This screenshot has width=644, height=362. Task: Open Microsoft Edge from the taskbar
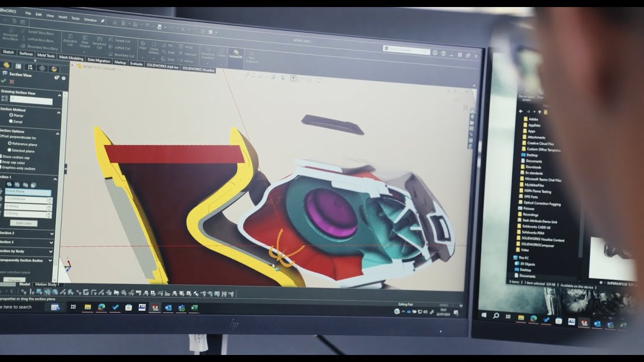point(102,307)
